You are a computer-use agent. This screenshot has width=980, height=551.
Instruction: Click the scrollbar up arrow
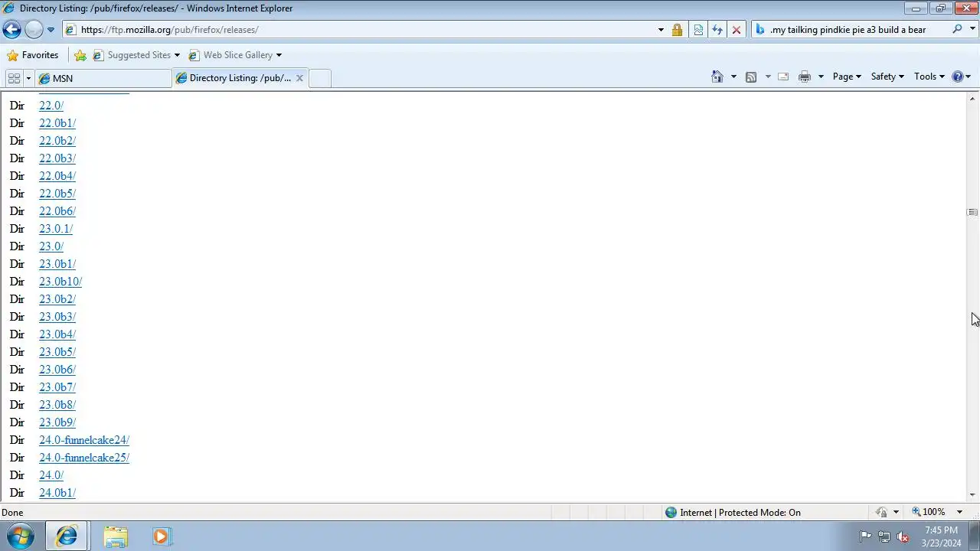972,98
